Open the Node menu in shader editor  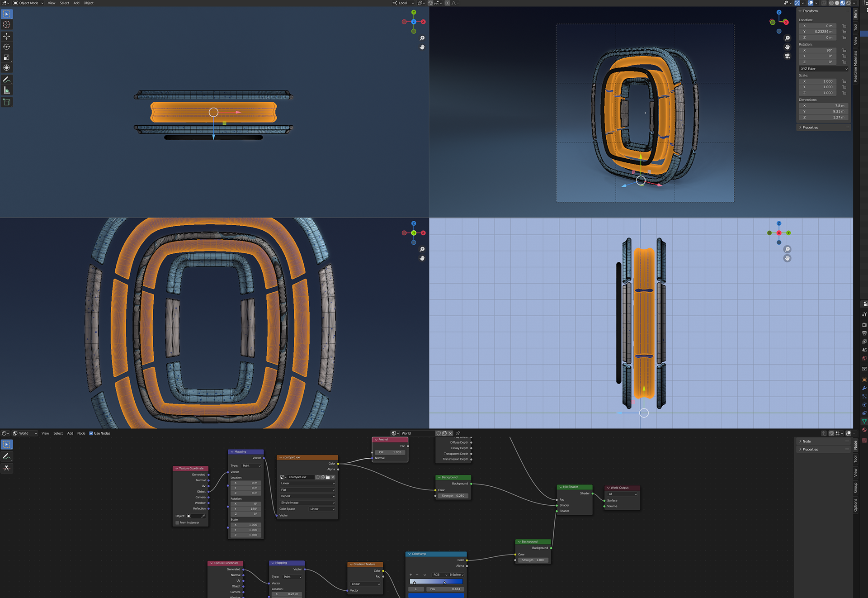pyautogui.click(x=81, y=433)
